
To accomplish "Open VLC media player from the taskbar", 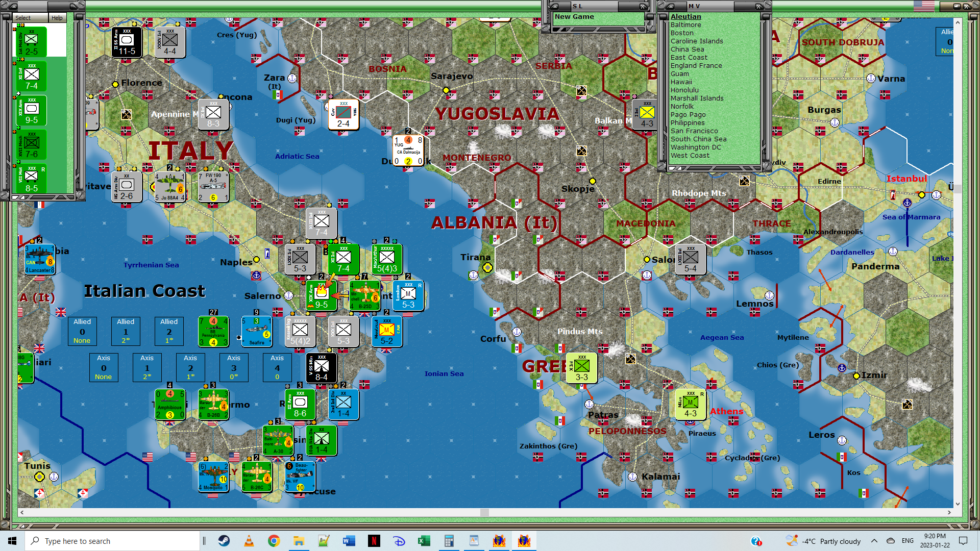I will [249, 541].
